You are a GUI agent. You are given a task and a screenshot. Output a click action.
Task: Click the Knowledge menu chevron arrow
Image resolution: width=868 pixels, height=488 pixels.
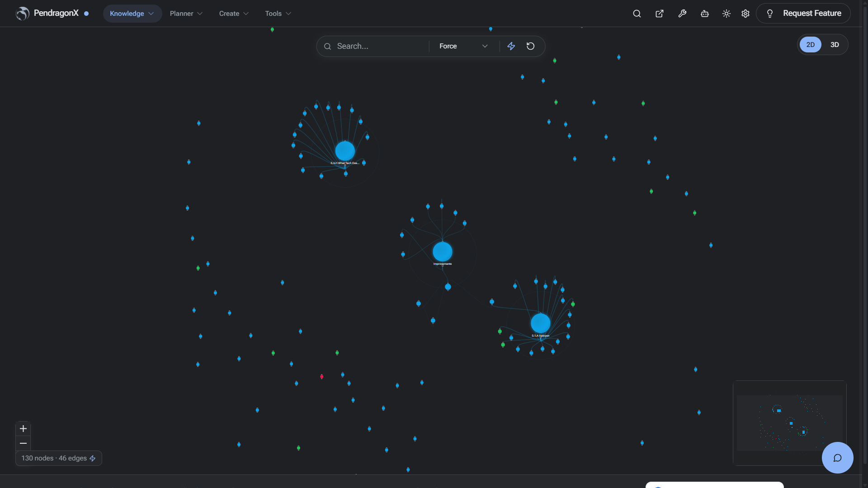click(x=151, y=14)
